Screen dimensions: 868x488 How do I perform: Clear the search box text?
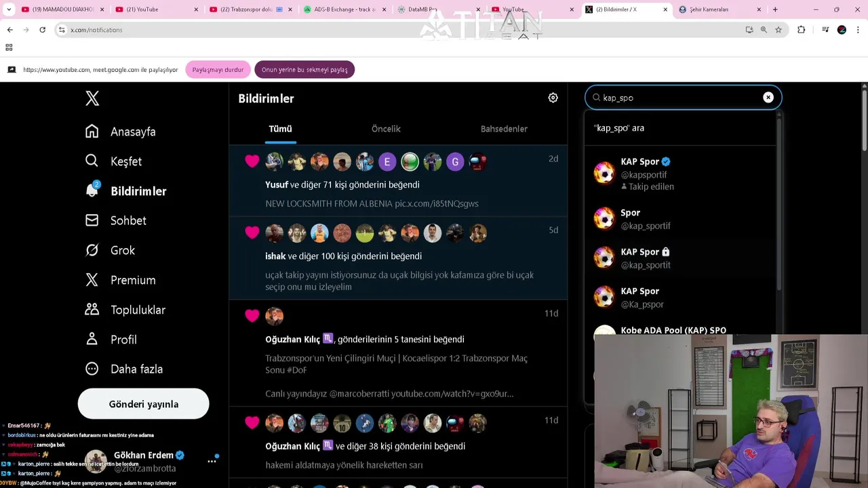(768, 98)
